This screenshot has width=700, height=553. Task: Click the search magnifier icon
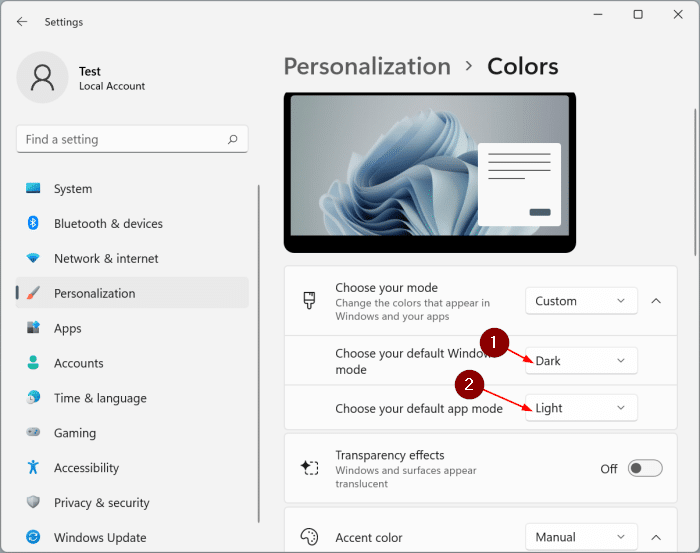tap(233, 140)
